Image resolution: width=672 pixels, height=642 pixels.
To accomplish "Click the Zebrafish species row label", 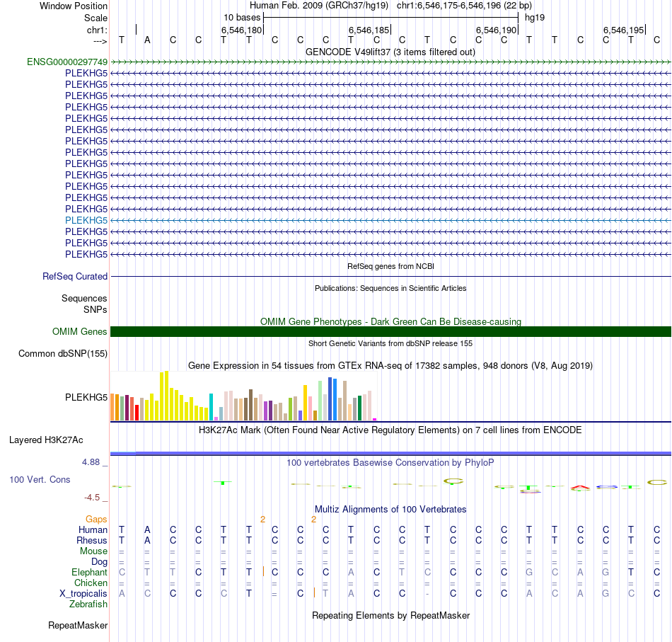I will tap(88, 604).
